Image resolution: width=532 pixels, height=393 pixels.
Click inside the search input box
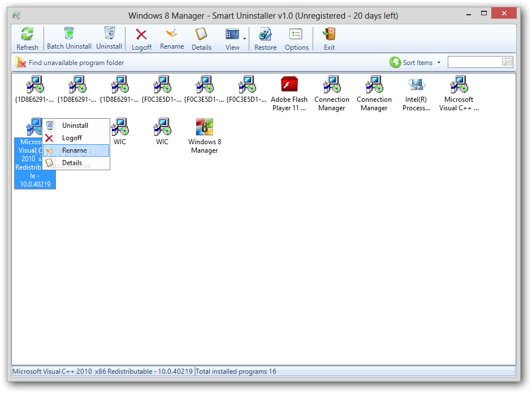(x=475, y=62)
